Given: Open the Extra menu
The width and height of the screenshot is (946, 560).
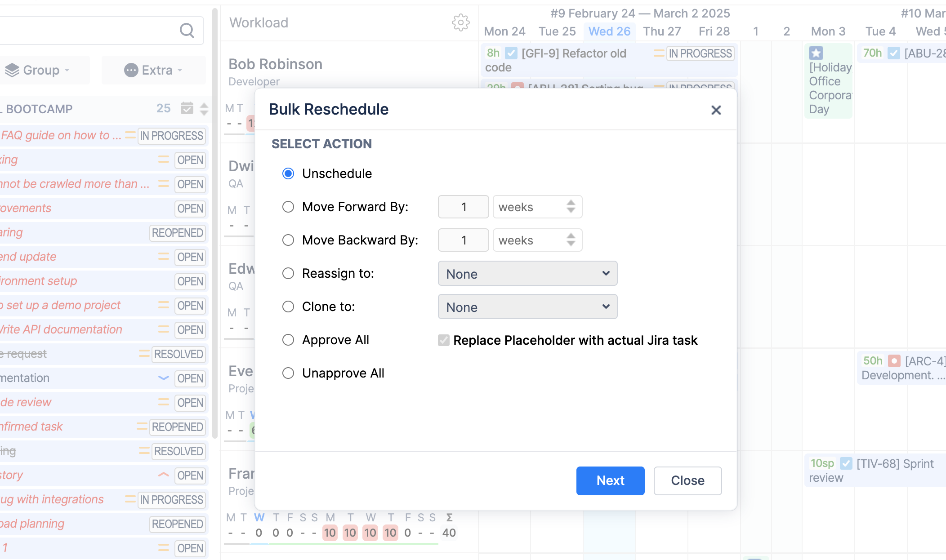Looking at the screenshot, I should pos(153,70).
